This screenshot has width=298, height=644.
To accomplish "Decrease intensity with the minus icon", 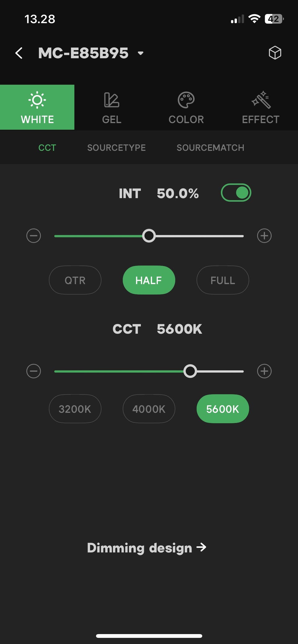I will [34, 236].
